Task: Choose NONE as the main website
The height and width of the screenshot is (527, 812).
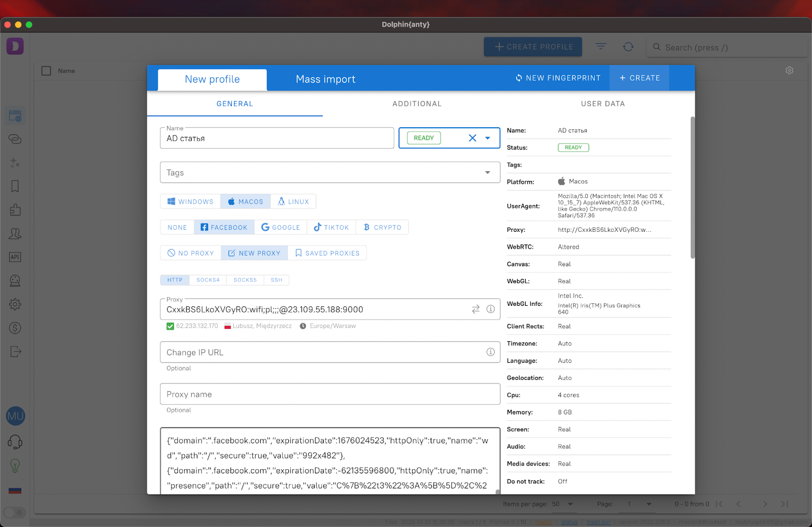Action: (x=177, y=227)
